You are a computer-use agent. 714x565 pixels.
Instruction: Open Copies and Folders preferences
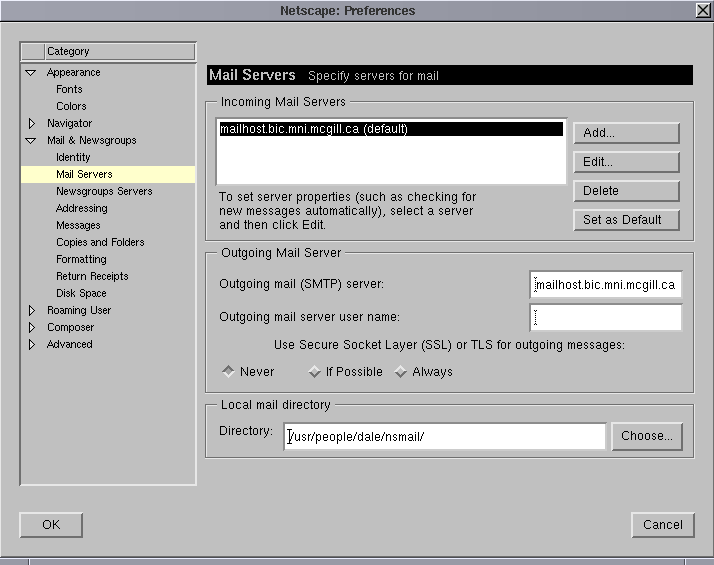100,242
